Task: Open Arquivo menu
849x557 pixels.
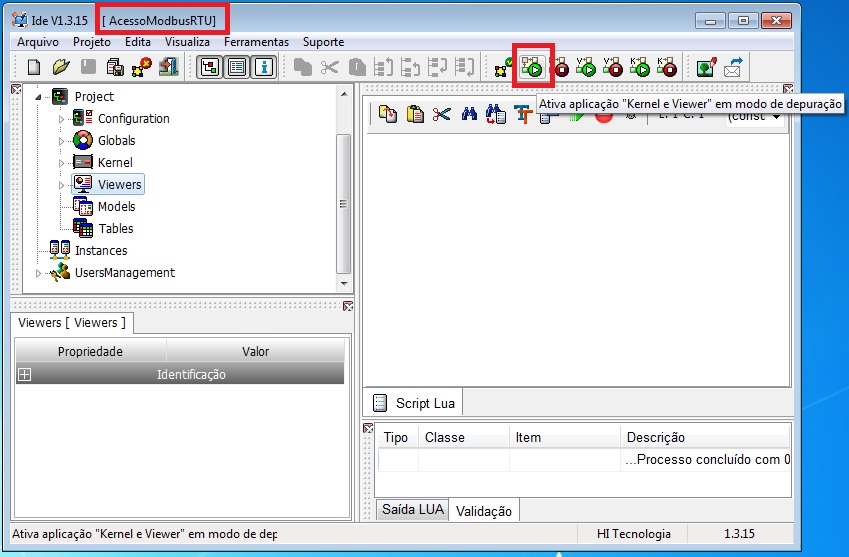Action: [x=38, y=42]
